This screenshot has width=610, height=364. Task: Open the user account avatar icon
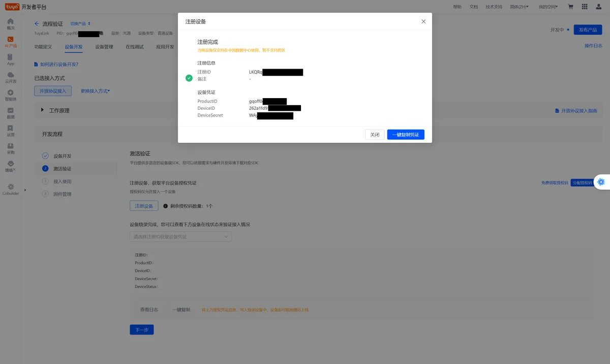[599, 7]
